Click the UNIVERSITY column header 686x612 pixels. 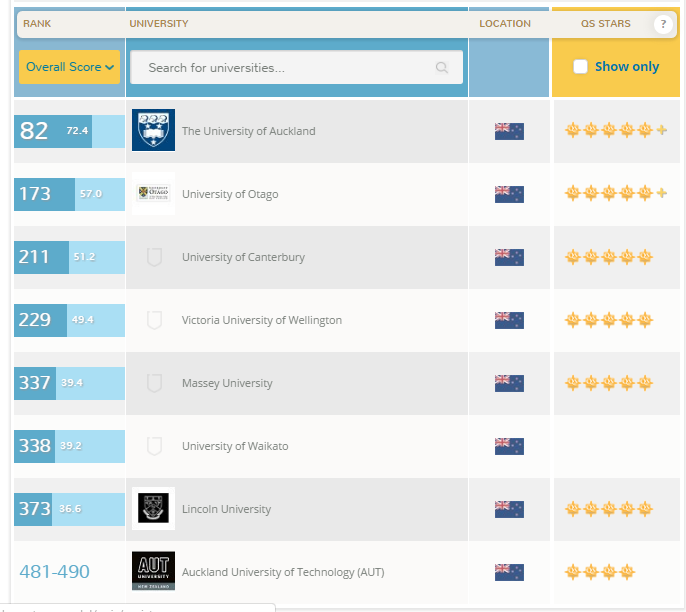pyautogui.click(x=159, y=24)
